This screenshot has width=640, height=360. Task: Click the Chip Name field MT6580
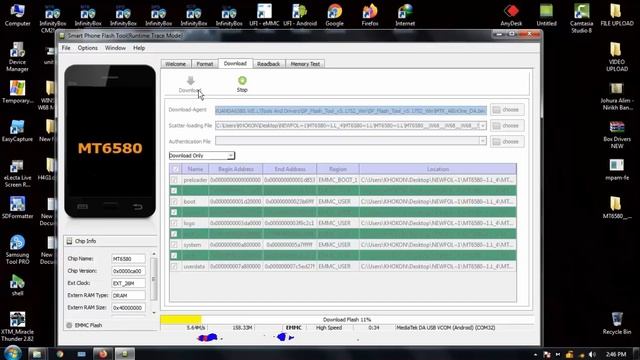tap(128, 259)
